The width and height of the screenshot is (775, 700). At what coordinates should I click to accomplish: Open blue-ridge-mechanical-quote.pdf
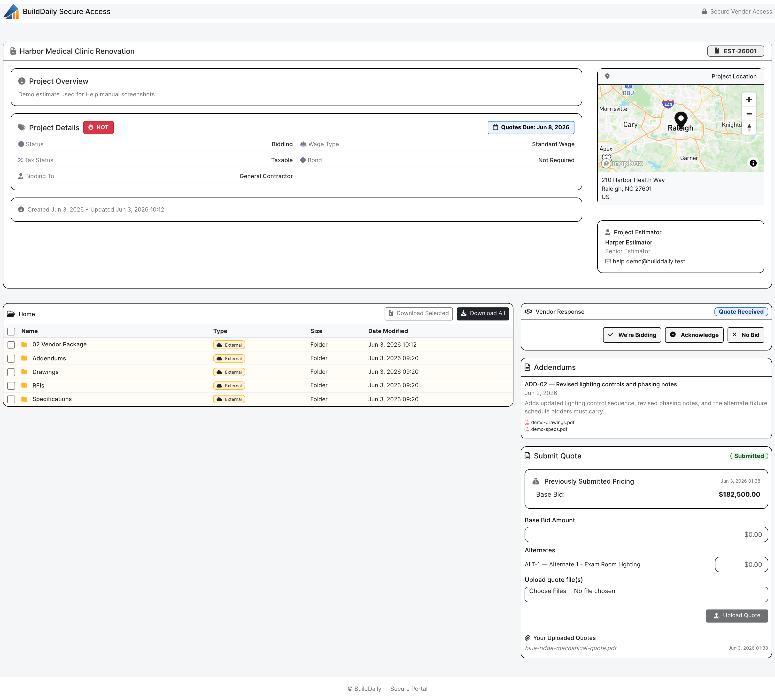(x=571, y=648)
